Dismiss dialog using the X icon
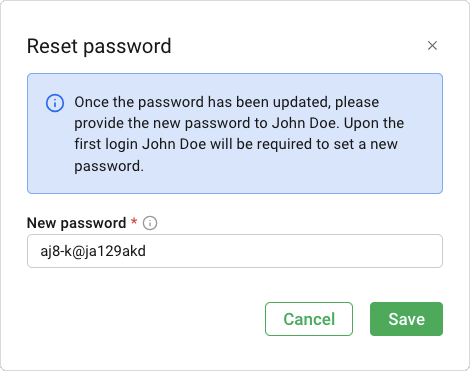 tap(432, 46)
